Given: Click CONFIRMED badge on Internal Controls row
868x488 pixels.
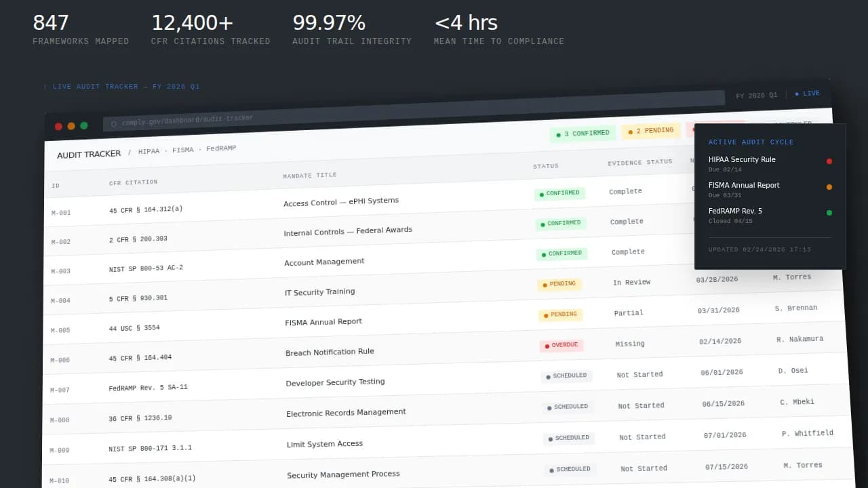Looking at the screenshot, I should [x=561, y=224].
